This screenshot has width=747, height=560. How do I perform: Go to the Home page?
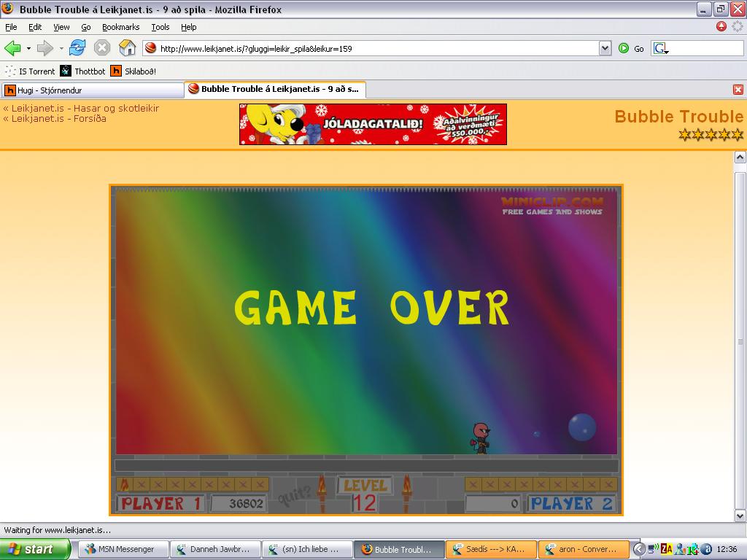127,48
